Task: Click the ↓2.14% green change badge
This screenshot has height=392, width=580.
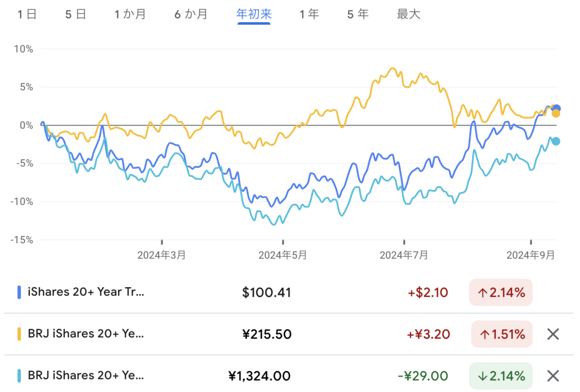Action: coord(501,376)
